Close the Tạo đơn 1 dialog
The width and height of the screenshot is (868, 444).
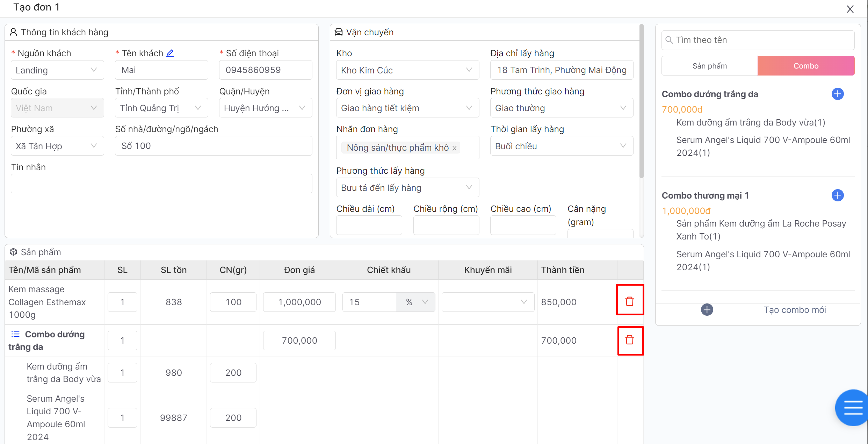[x=850, y=9]
